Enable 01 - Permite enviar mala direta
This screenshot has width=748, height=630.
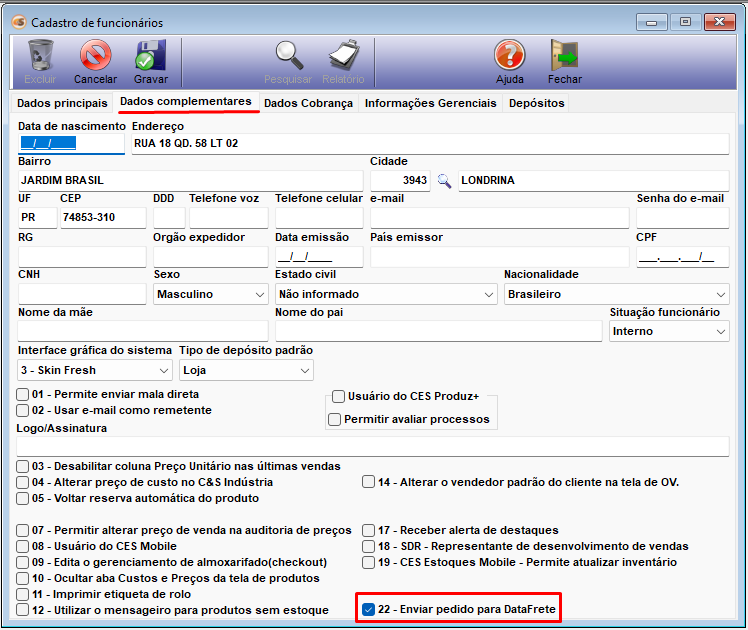23,394
